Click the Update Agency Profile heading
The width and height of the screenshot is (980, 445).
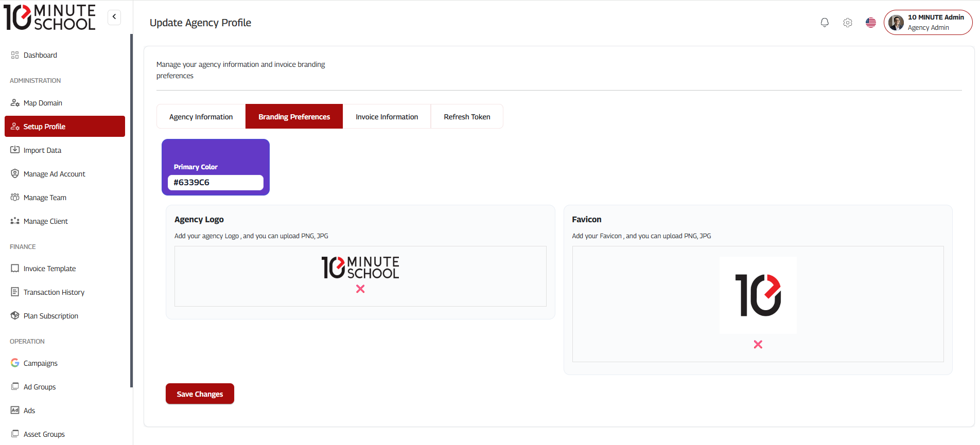(200, 23)
